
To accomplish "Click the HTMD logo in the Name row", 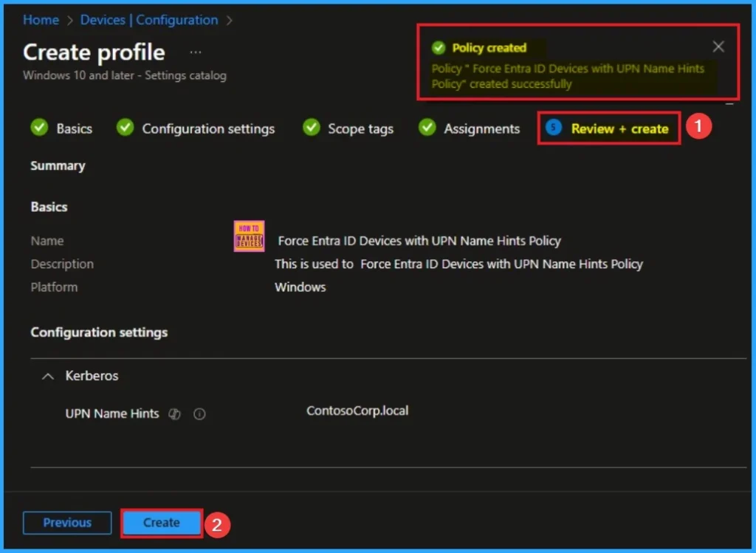I will [249, 237].
